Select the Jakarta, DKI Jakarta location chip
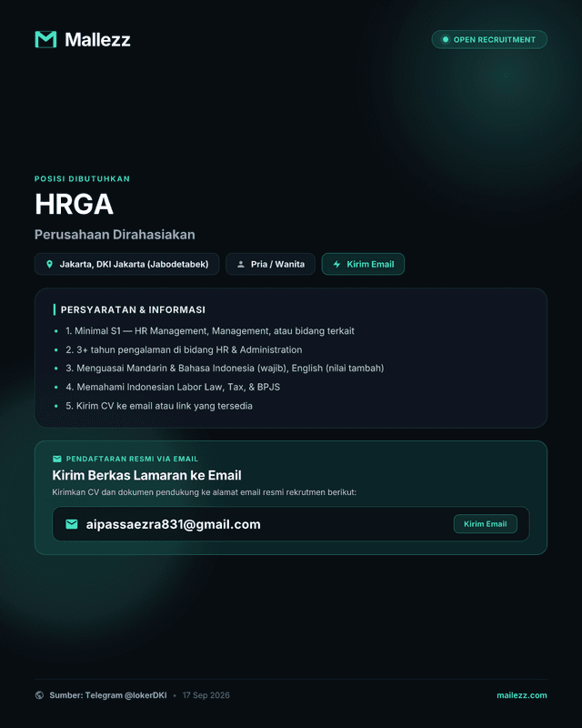Screen dimensions: 582x728 (126, 264)
